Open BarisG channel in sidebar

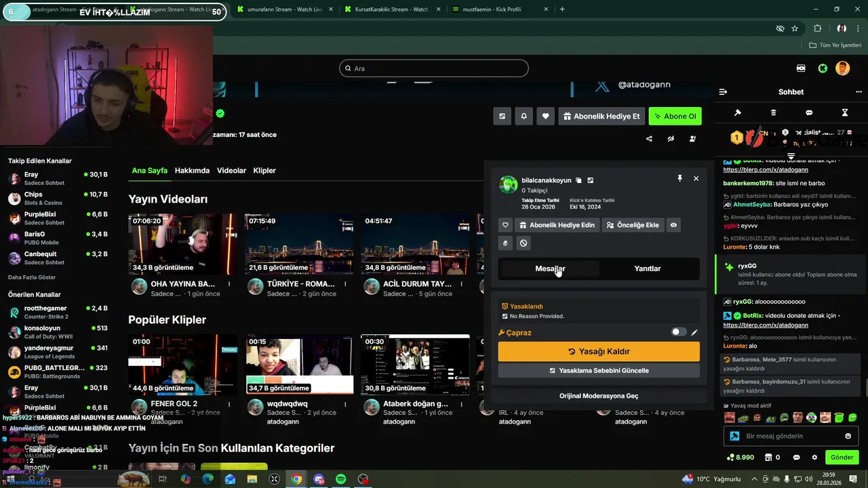58,238
